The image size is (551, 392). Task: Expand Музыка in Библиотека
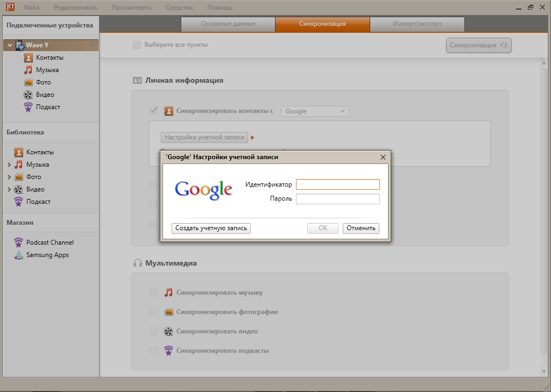click(x=9, y=165)
